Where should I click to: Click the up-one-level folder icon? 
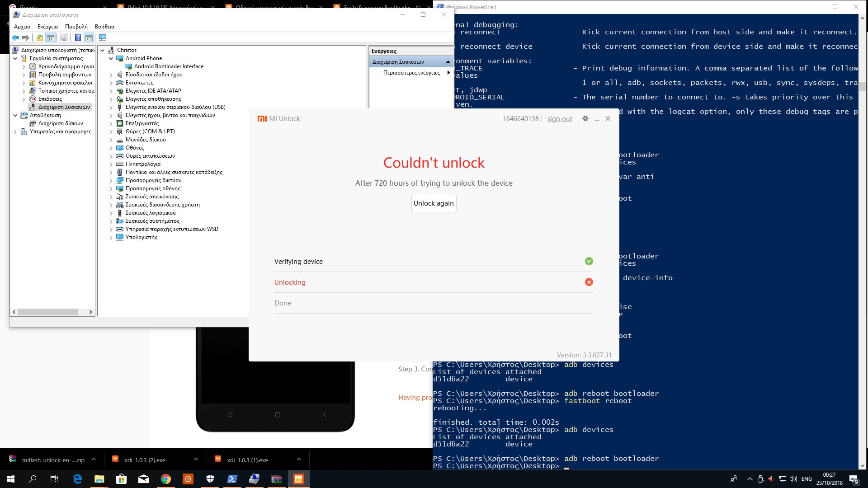40,38
